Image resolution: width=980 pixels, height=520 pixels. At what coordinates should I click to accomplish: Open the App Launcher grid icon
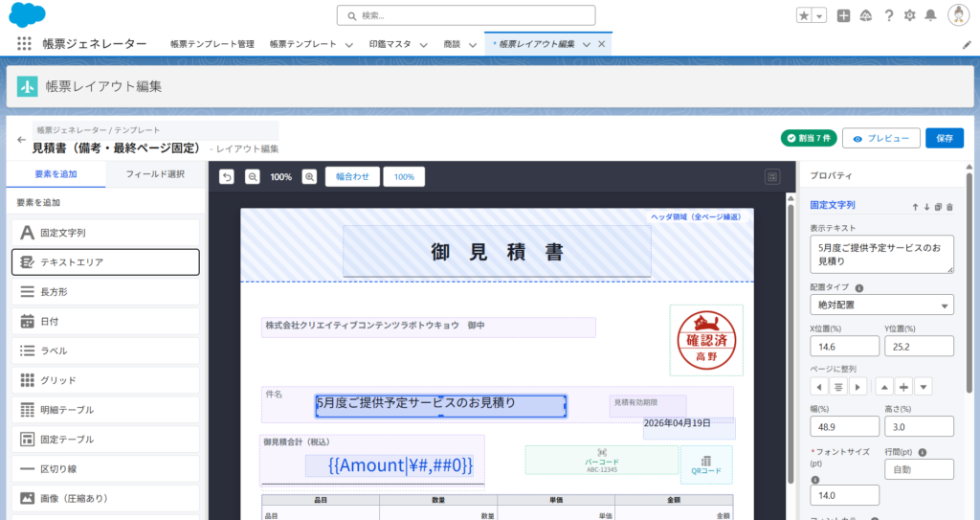[x=24, y=43]
